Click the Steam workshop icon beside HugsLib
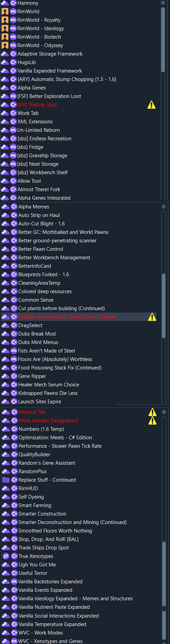 tap(5, 63)
